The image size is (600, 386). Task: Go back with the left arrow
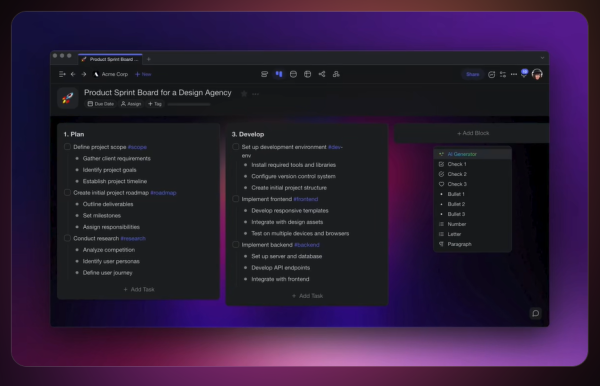[73, 74]
